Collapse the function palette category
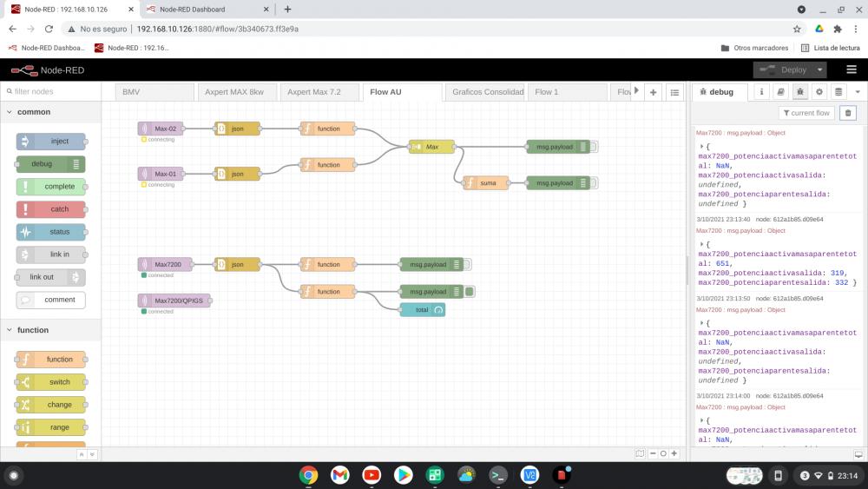The image size is (868, 489). [10, 330]
